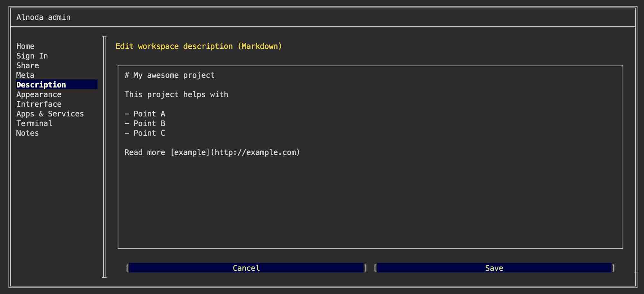
Task: Click the '# My awesome project' heading line
Action: pyautogui.click(x=170, y=75)
